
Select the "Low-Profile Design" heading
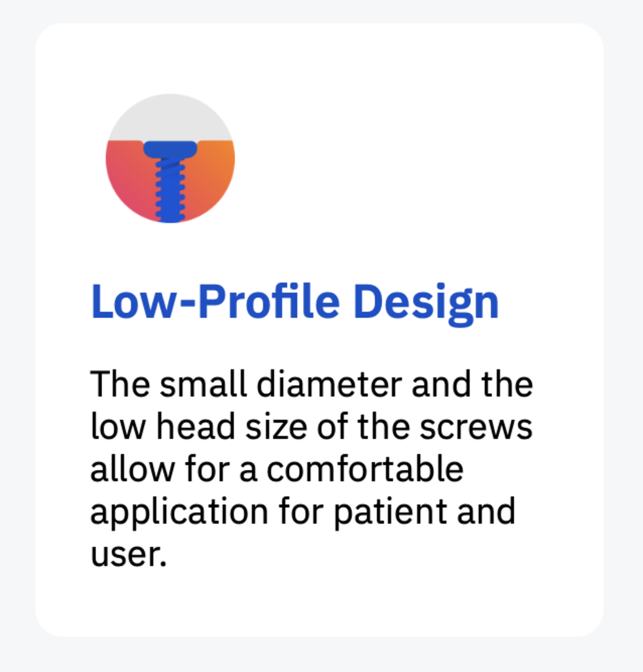coord(295,302)
